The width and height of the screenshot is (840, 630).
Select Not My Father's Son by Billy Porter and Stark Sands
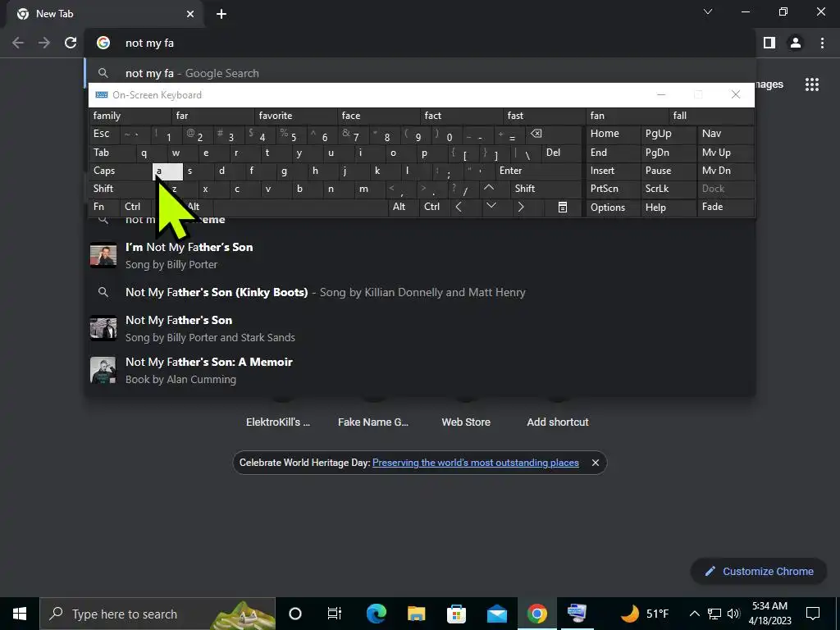pyautogui.click(x=421, y=328)
